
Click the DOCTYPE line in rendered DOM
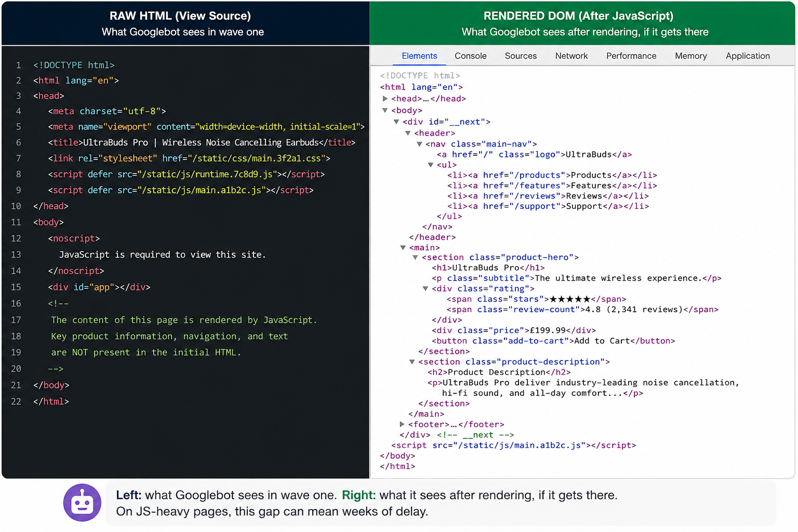(x=420, y=76)
